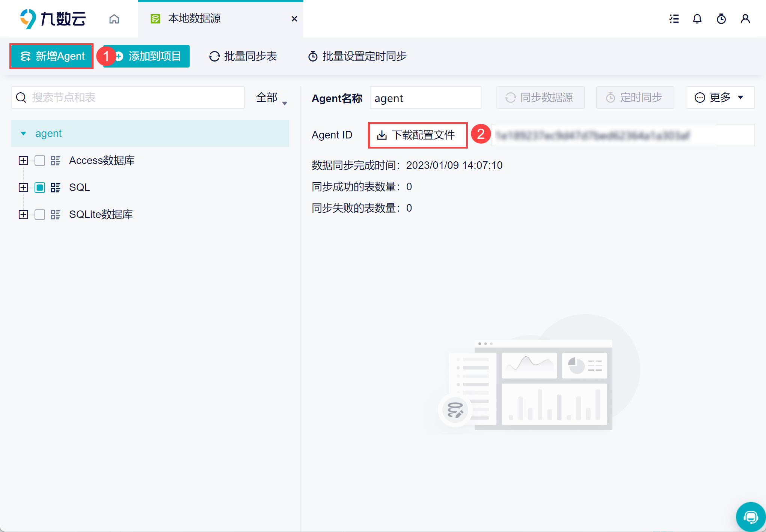Toggle the SQL checkbox
The width and height of the screenshot is (766, 532).
click(40, 188)
